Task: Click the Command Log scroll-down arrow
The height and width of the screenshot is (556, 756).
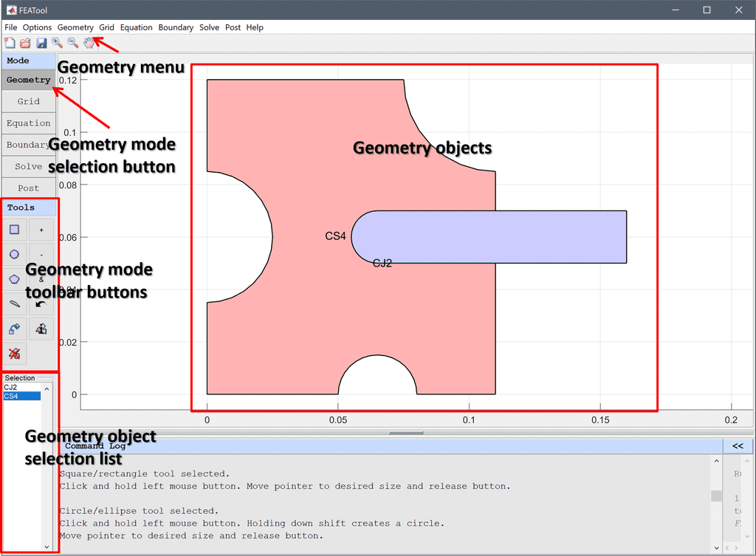Action: click(x=716, y=548)
